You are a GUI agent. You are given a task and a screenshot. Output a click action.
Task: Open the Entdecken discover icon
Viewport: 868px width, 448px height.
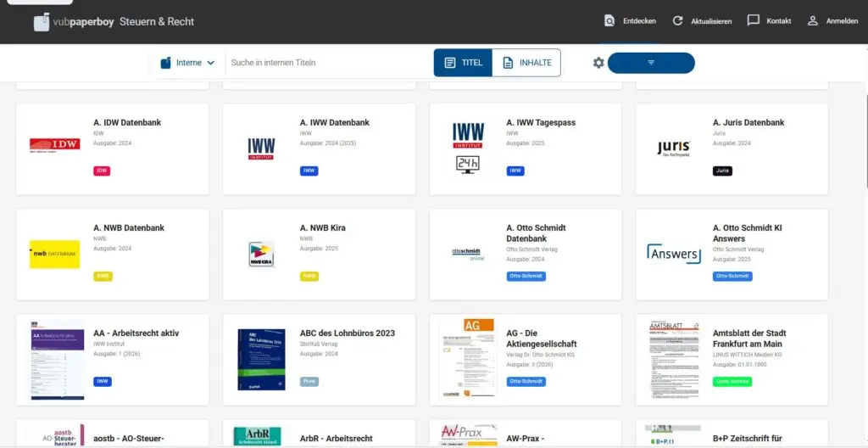609,21
